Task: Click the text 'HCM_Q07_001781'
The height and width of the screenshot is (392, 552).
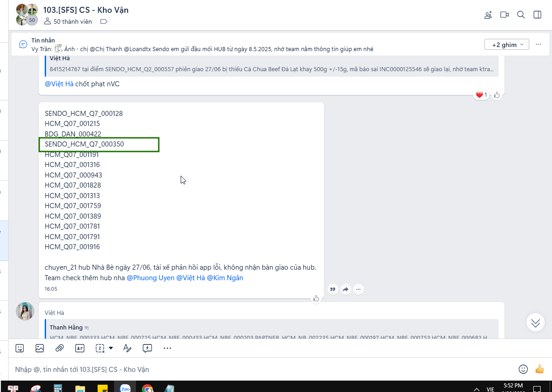Action: tap(72, 226)
